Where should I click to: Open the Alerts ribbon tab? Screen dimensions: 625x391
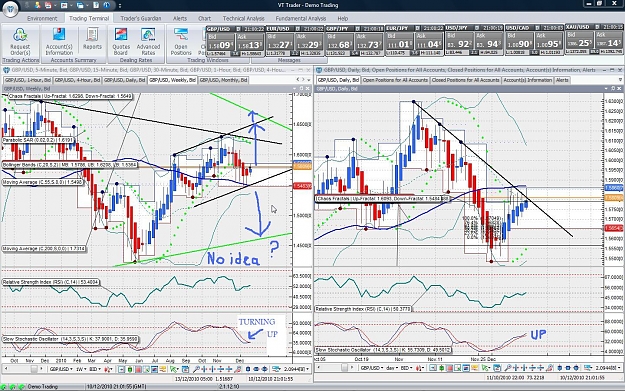coord(180,18)
